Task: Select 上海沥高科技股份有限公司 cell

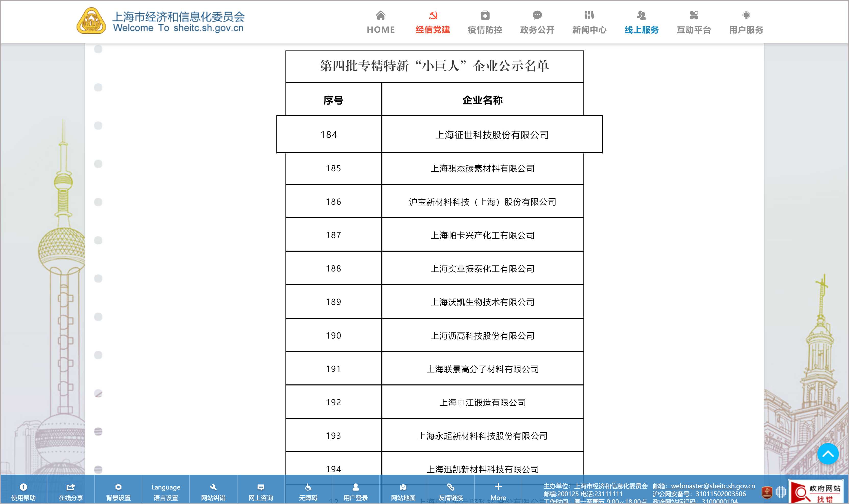Action: click(483, 335)
